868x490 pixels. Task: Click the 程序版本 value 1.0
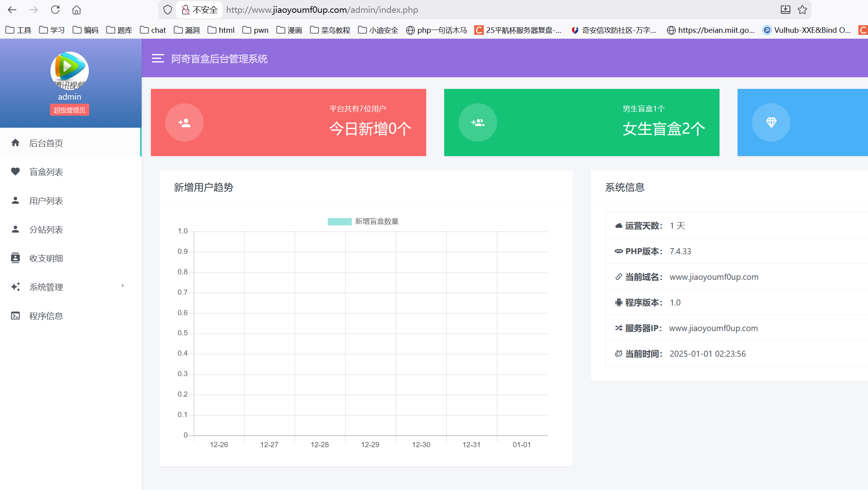click(x=675, y=303)
